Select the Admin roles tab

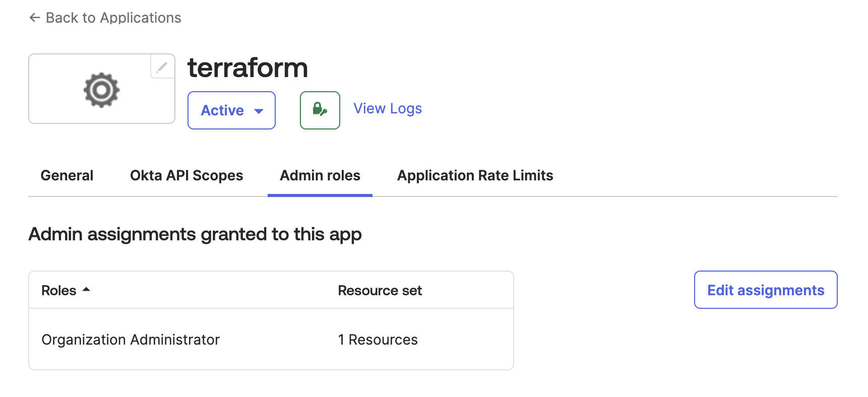320,175
